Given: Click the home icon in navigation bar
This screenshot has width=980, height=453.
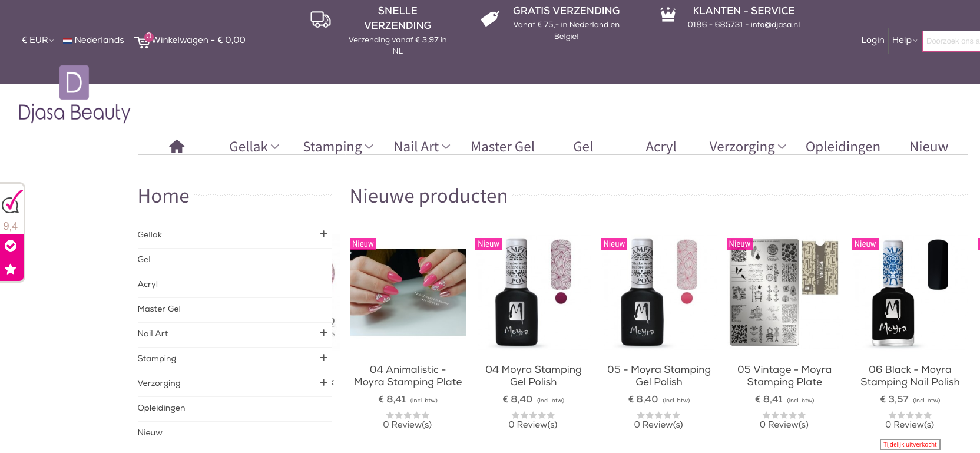Looking at the screenshot, I should [x=177, y=147].
